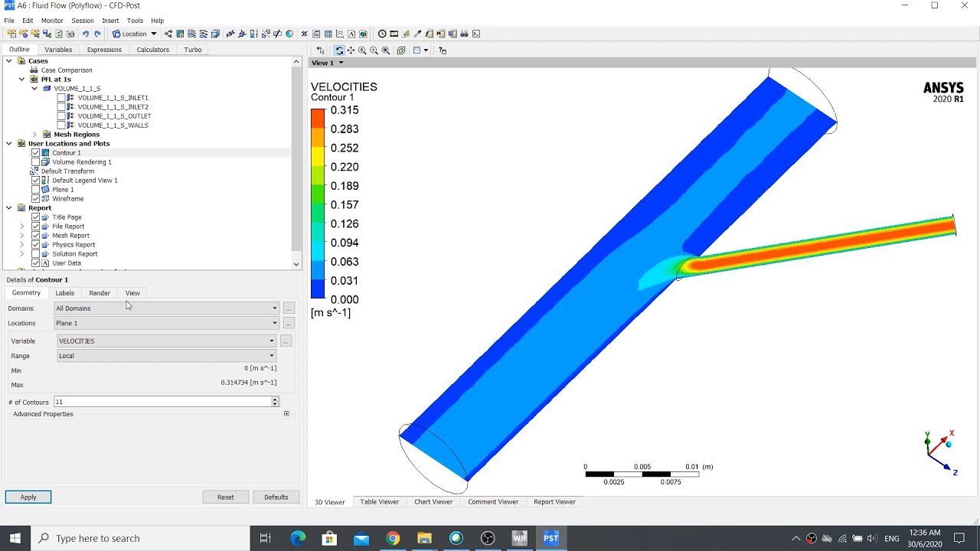Screen dimensions: 980x551
Task: Insert a Contour plot from toolbar
Action: point(180,34)
